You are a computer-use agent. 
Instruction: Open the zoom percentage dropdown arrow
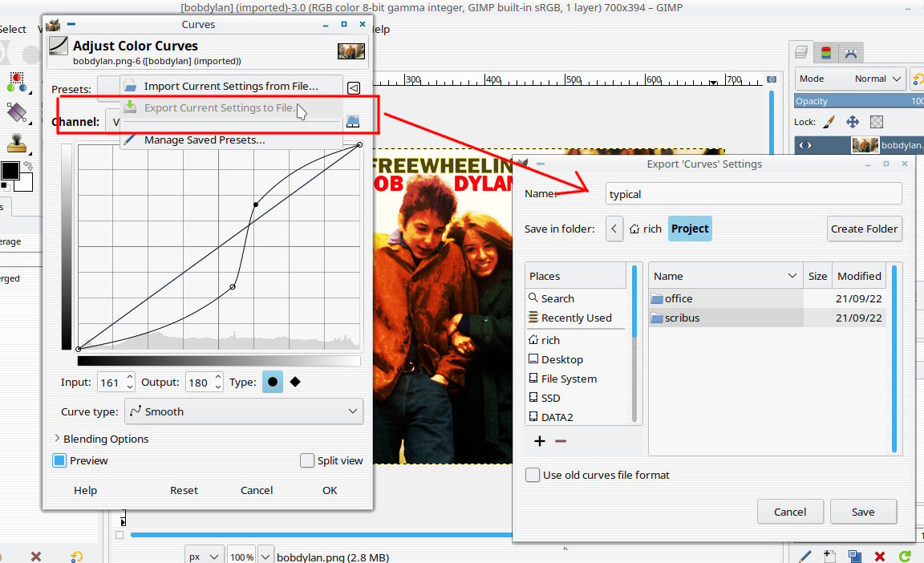(265, 557)
